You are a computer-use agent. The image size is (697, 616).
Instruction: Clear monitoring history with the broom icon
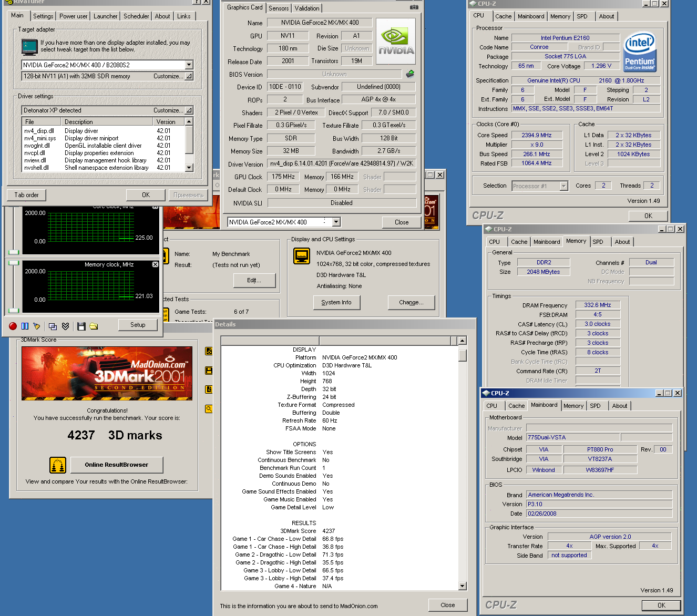pos(36,326)
